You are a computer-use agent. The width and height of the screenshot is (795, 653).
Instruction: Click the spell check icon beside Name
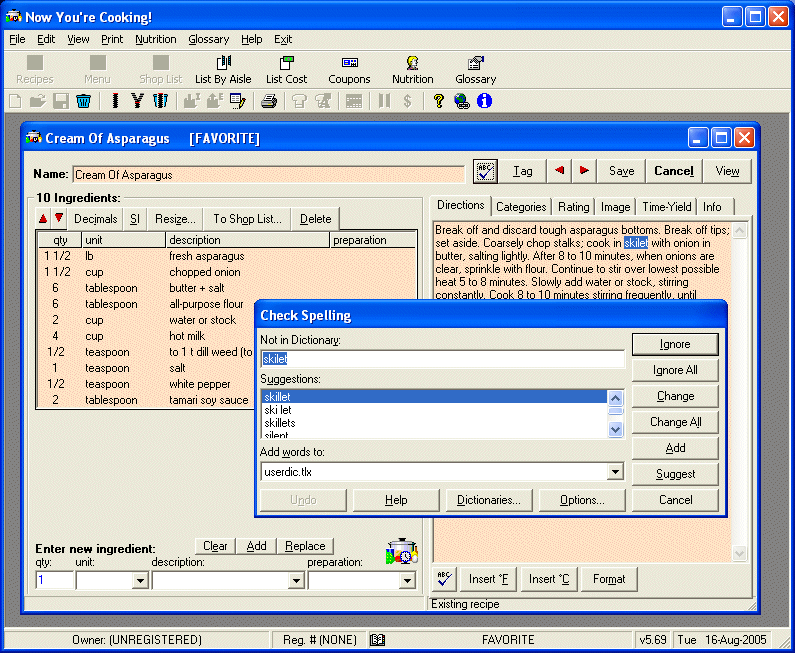[x=485, y=171]
